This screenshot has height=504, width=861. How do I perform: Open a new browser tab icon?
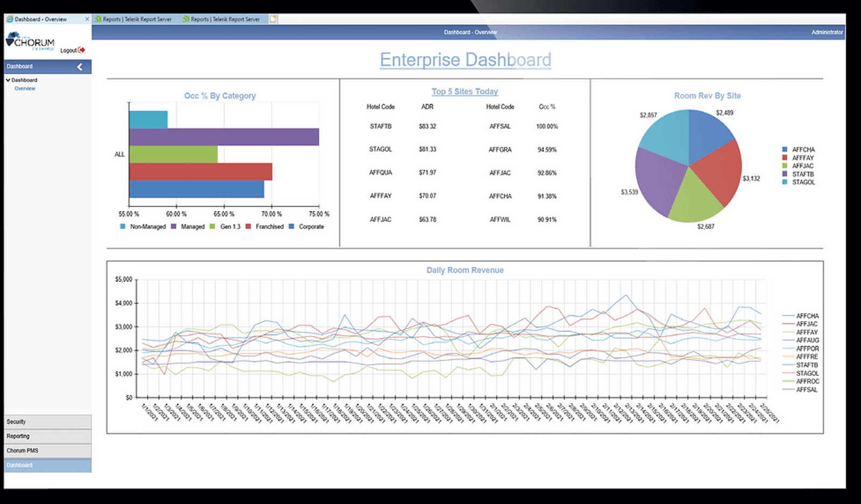(x=273, y=19)
